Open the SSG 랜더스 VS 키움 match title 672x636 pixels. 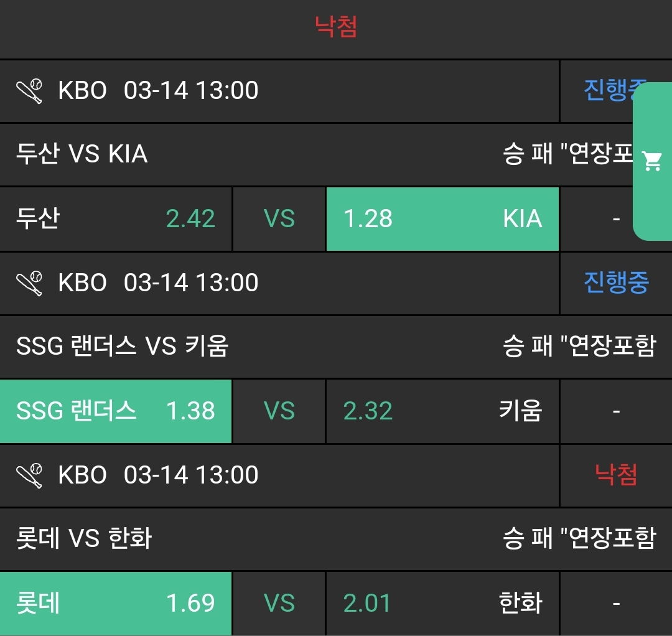coord(123,346)
